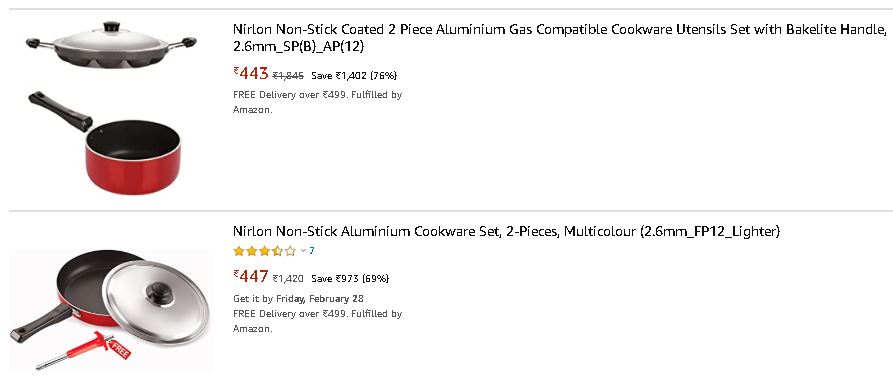Click the Save ₹1,402 (76%) text

pos(354,76)
